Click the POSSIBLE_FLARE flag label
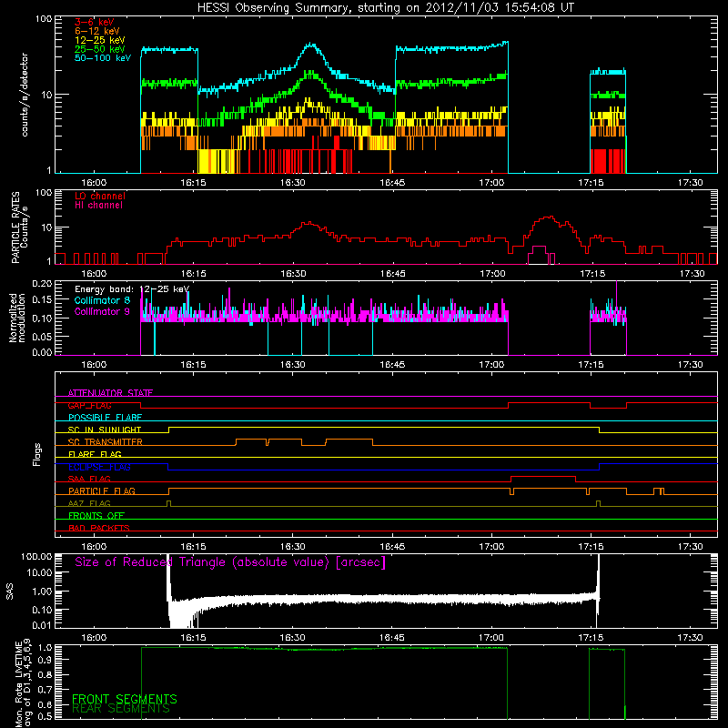 (x=105, y=418)
